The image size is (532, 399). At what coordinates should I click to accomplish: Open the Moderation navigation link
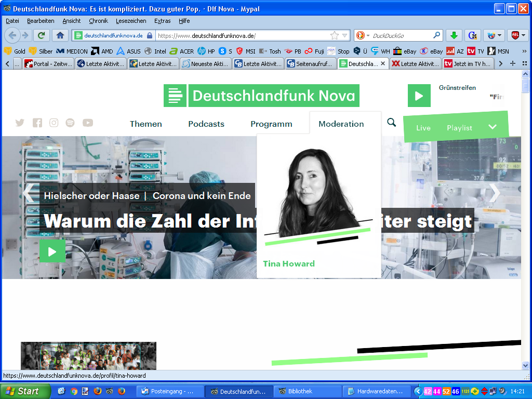coord(341,124)
